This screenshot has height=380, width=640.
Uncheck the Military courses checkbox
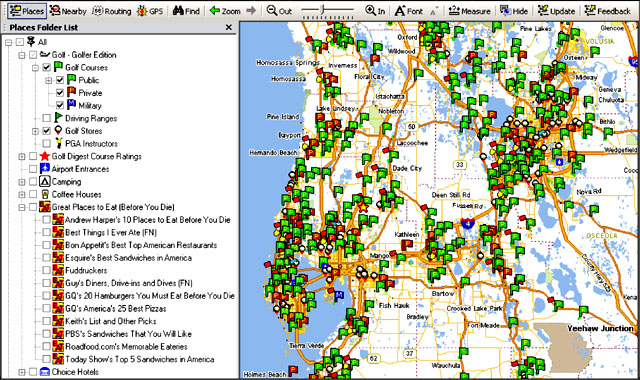click(60, 105)
